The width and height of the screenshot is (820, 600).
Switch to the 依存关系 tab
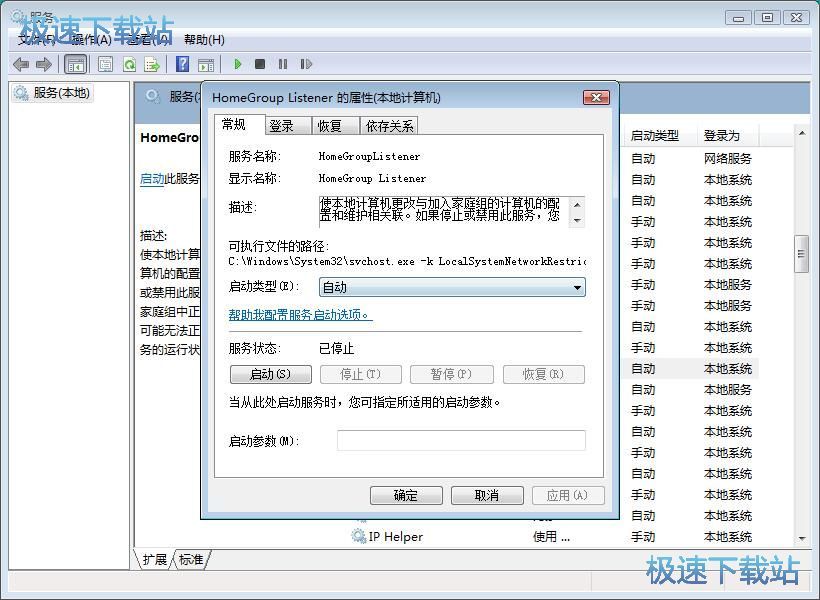pyautogui.click(x=390, y=126)
